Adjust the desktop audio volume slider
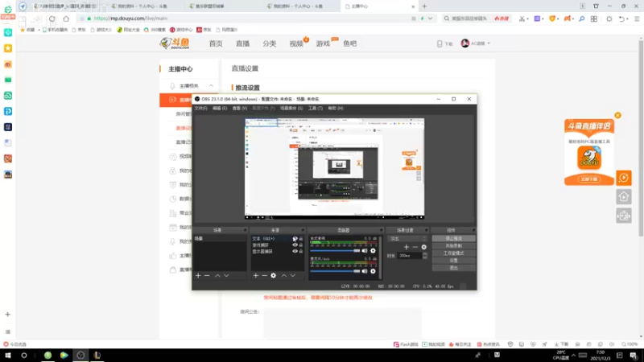 tap(335, 251)
